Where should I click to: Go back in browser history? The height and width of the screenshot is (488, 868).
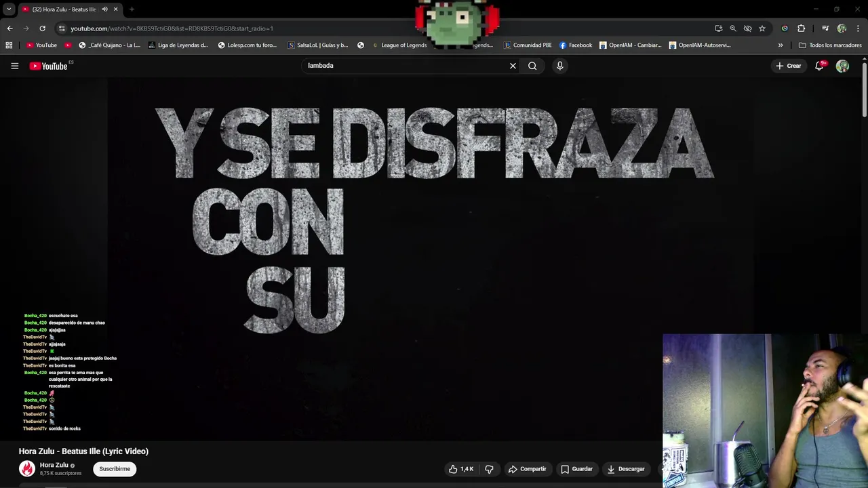9,28
